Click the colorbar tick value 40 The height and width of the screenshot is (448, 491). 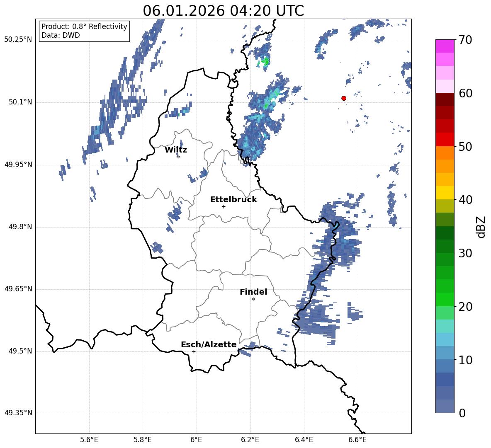(465, 200)
